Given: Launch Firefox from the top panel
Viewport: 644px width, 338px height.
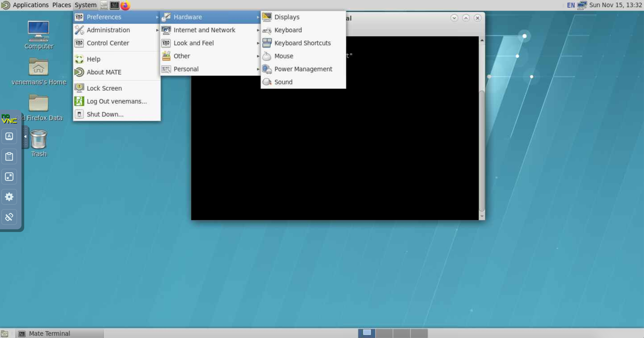Looking at the screenshot, I should coord(125,5).
